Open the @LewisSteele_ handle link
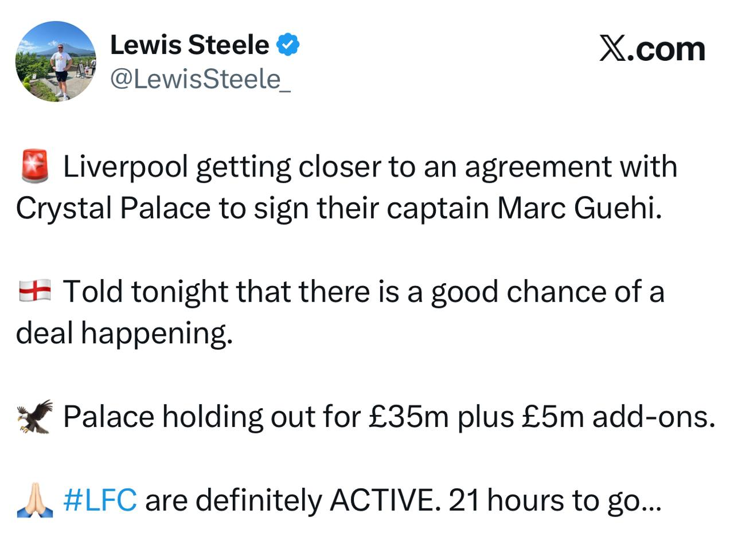734x560 pixels. coord(200,79)
